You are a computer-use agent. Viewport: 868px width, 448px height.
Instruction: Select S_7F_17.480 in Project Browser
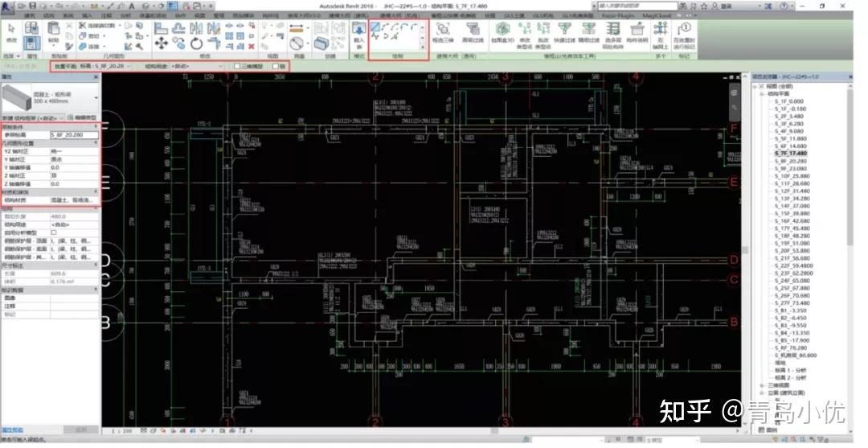[x=791, y=154]
